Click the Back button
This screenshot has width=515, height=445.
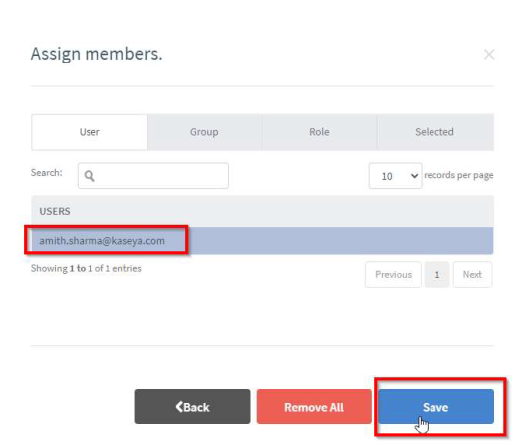click(192, 407)
